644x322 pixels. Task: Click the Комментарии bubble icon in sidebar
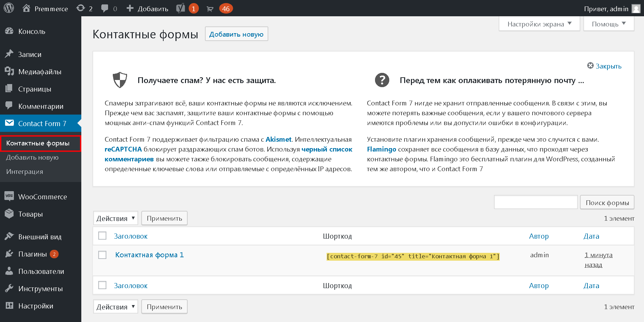click(x=9, y=106)
